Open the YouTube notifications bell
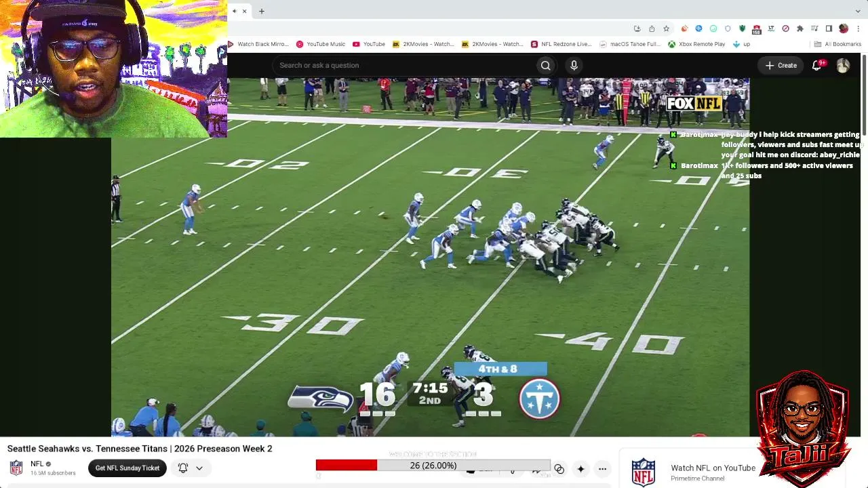 816,65
